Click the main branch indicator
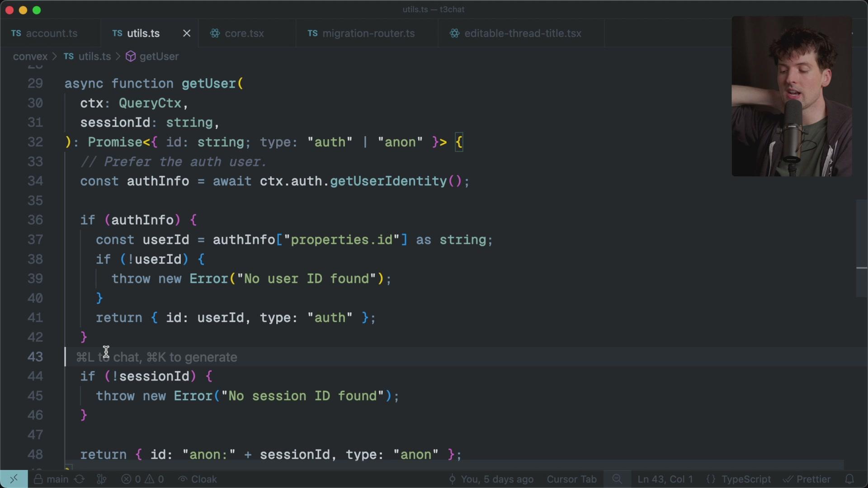Viewport: 868px width, 488px height. point(51,479)
